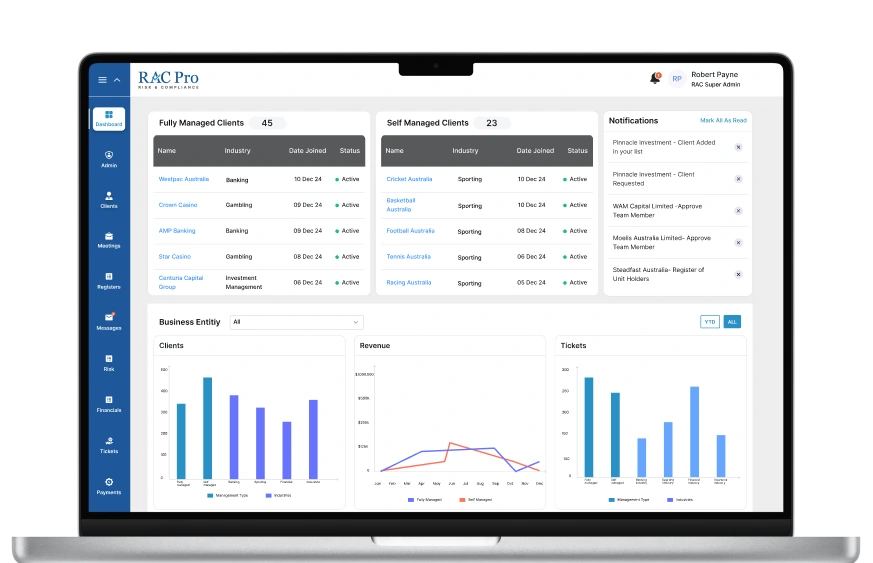
Task: Click Self Managed legend swatch in Revenue chart
Action: 462,500
